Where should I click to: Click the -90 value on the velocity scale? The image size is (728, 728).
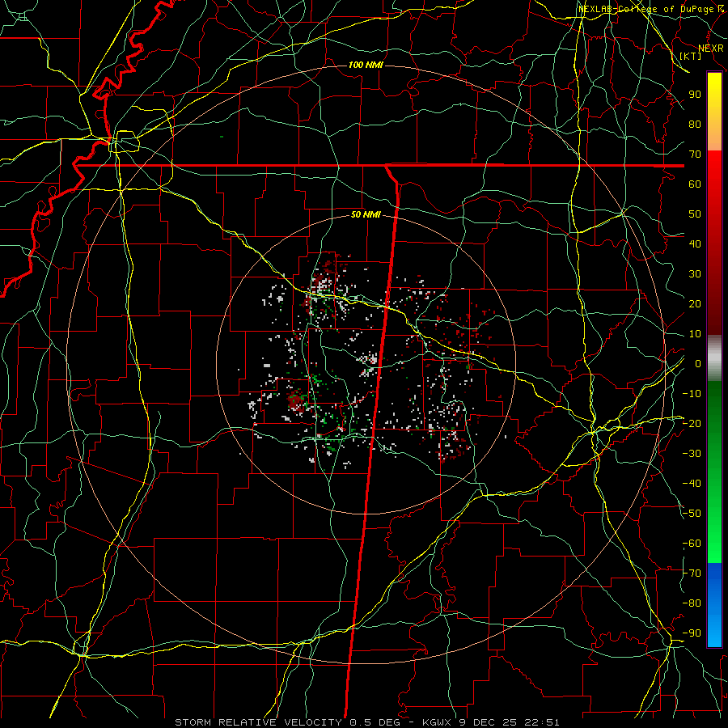point(692,633)
